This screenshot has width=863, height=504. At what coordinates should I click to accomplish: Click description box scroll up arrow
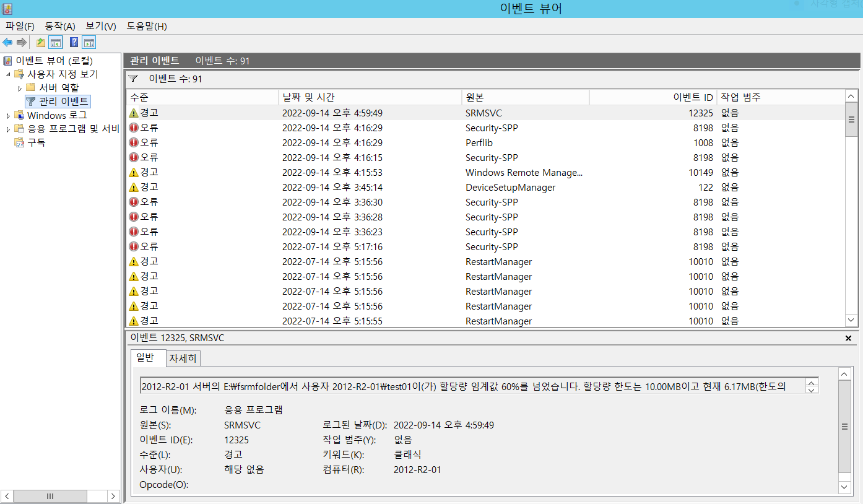click(812, 381)
